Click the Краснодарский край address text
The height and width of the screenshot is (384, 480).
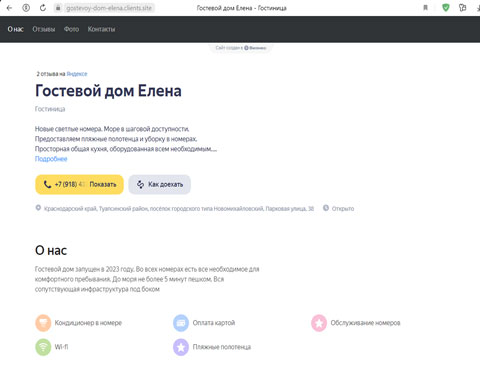point(179,209)
